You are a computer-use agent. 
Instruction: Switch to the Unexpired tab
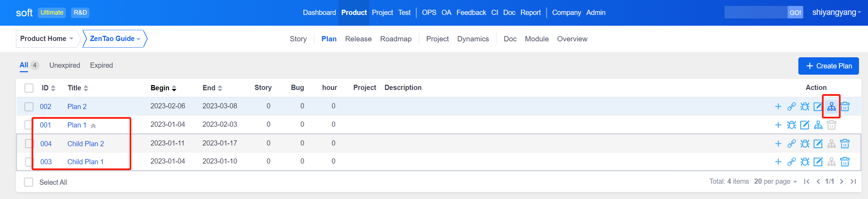click(x=64, y=65)
